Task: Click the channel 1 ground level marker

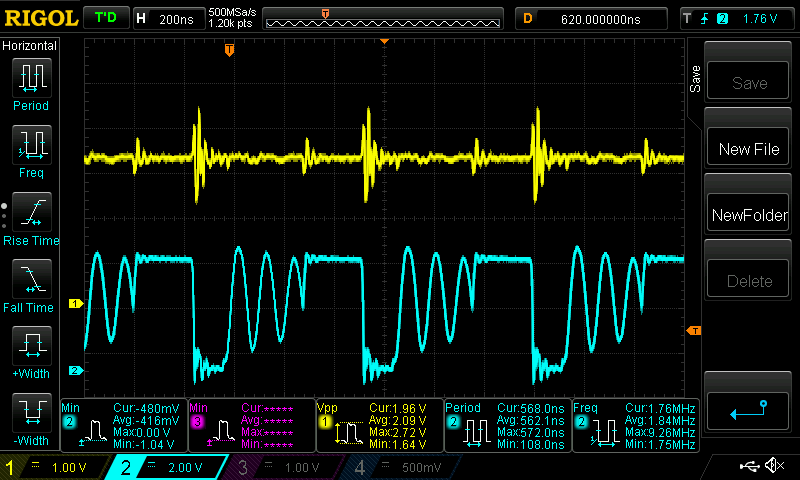Action: [76, 304]
